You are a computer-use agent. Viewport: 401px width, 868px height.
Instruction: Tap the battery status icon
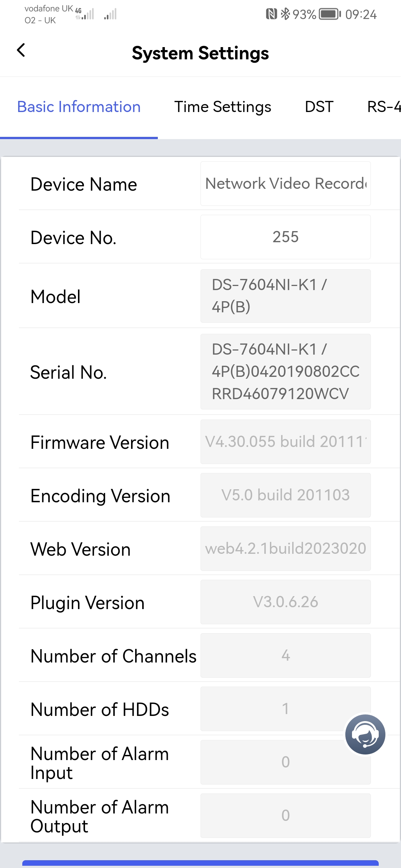(x=330, y=14)
